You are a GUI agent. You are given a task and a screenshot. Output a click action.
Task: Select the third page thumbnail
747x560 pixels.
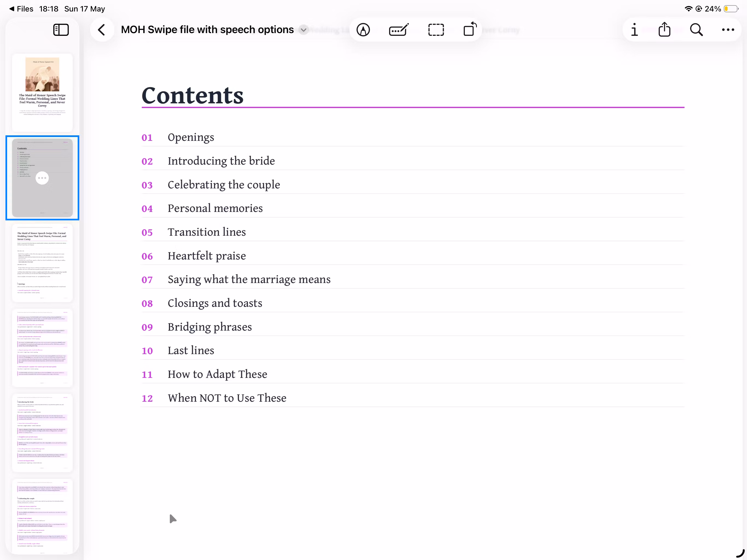(x=42, y=263)
